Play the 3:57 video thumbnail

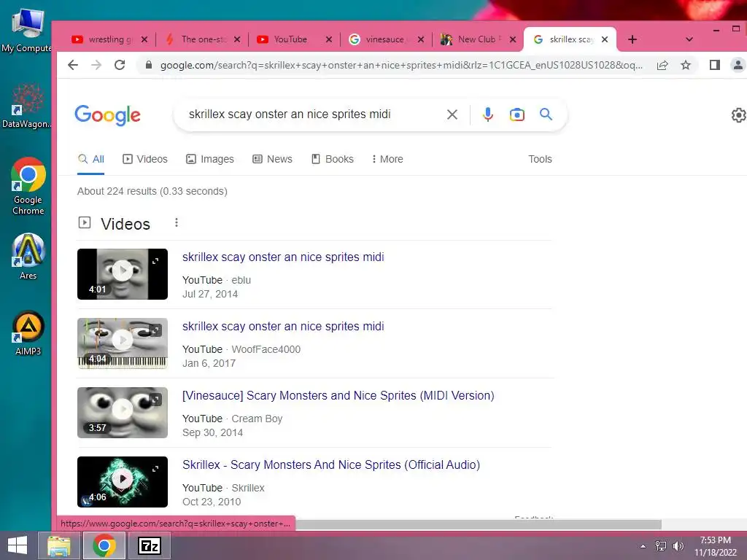123,413
